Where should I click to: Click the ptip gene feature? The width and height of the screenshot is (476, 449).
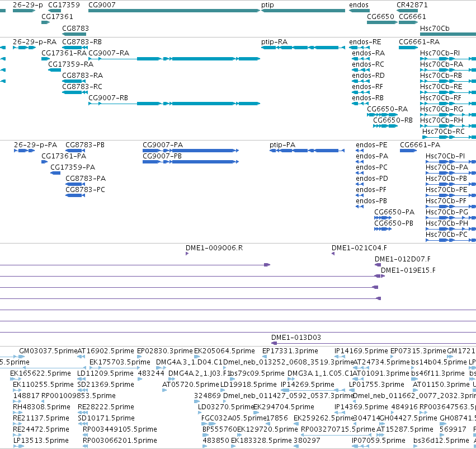303,11
